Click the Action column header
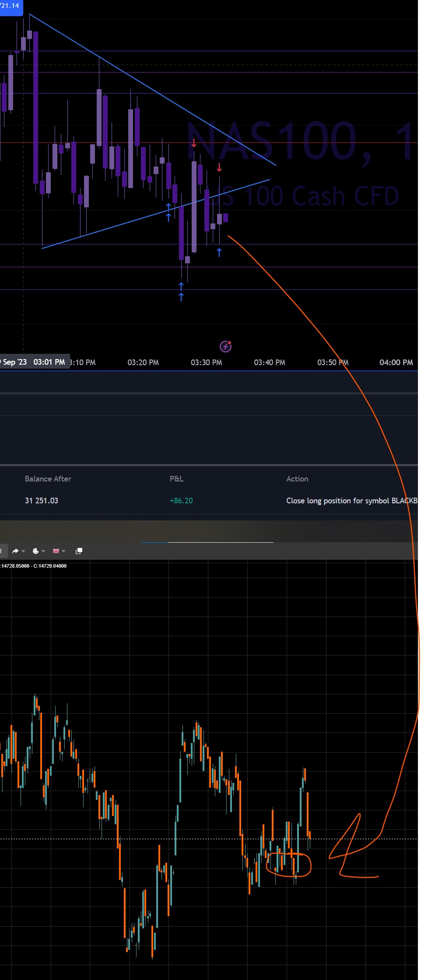The image size is (421, 980). (297, 479)
